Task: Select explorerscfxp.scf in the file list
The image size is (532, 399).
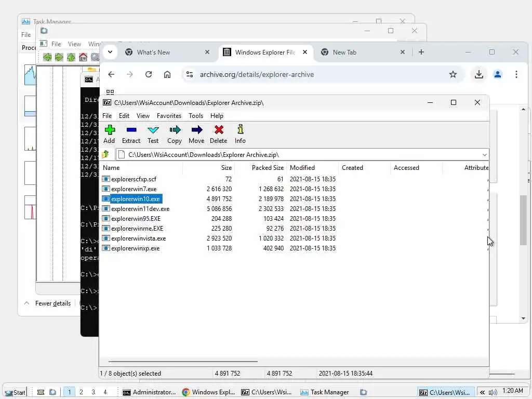Action: (134, 179)
